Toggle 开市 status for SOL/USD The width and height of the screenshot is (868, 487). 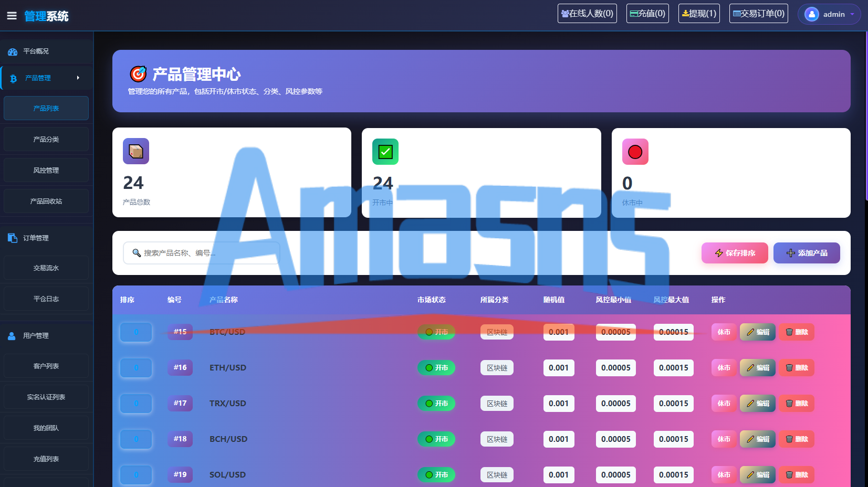click(x=436, y=475)
